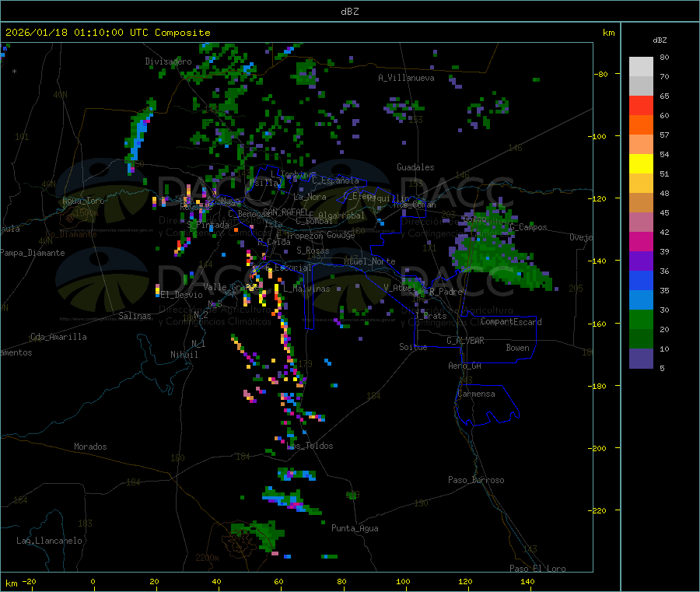
Task: Click the yellow 51-54 dBZ legend swatch
Action: tap(641, 164)
